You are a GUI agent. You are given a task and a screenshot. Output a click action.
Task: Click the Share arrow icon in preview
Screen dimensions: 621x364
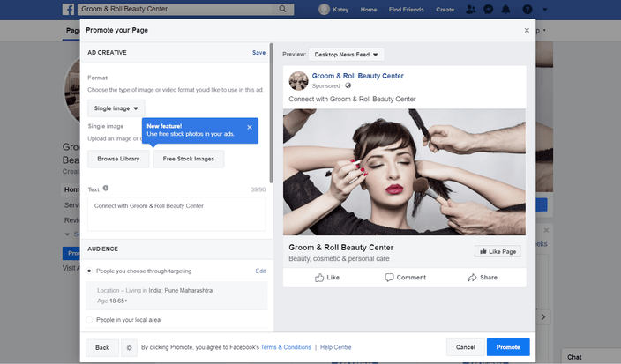tap(472, 278)
